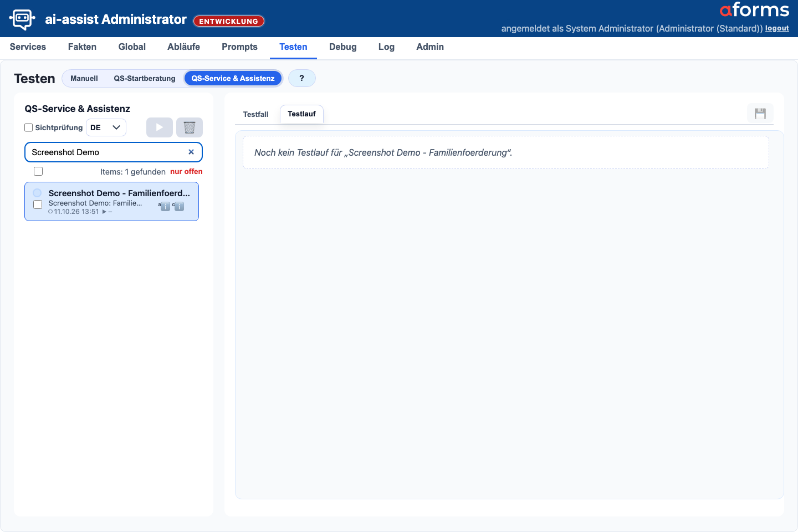Switch to QS-Startberatung mode
The height and width of the screenshot is (532, 798).
tap(145, 78)
